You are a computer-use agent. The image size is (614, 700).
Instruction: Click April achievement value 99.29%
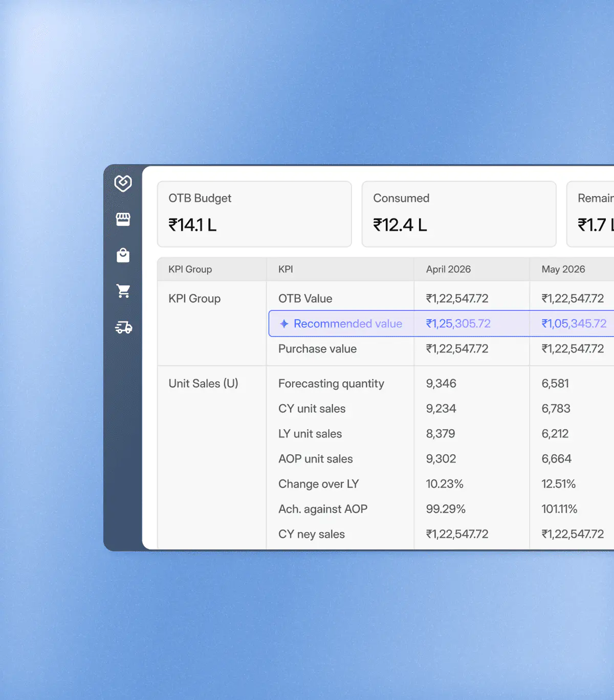(x=445, y=509)
